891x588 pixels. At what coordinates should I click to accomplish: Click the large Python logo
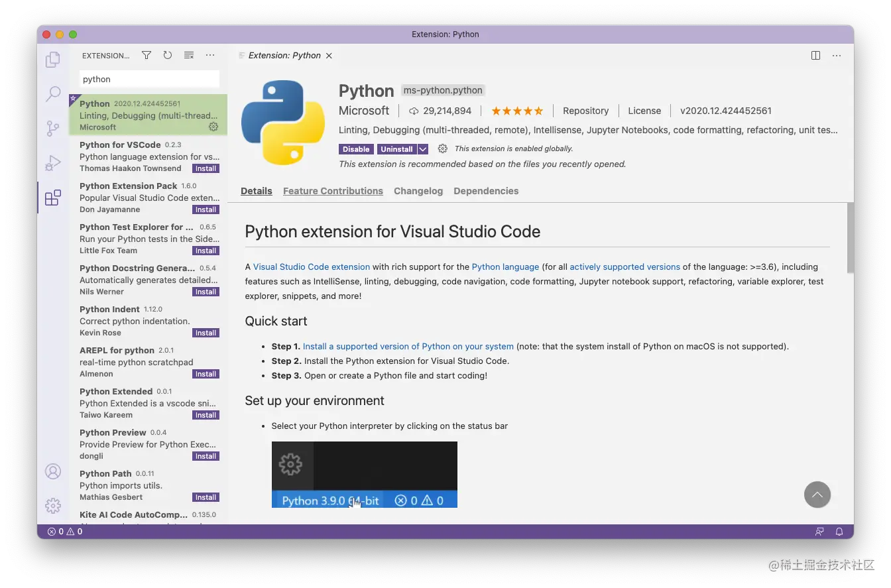[283, 123]
